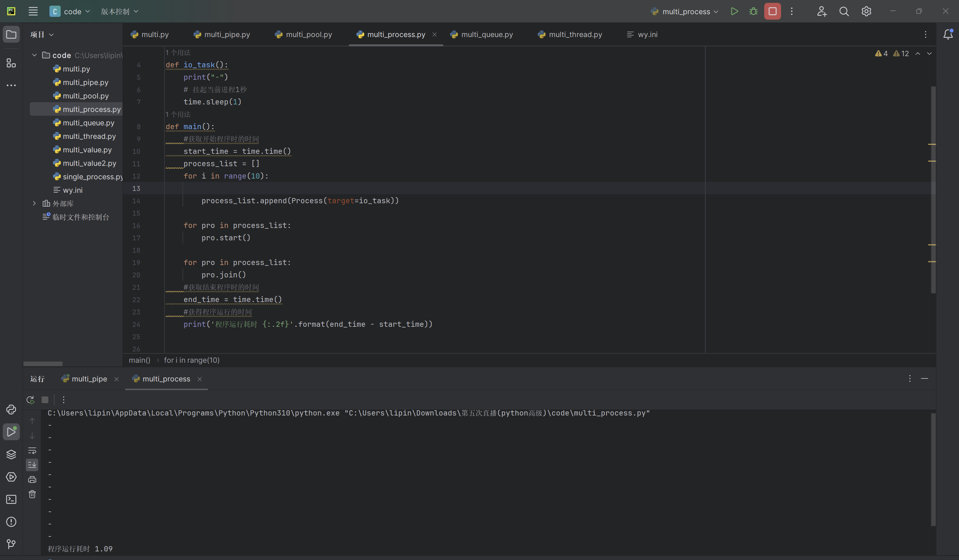
Task: Expand 外部库 external libraries node
Action: (34, 203)
